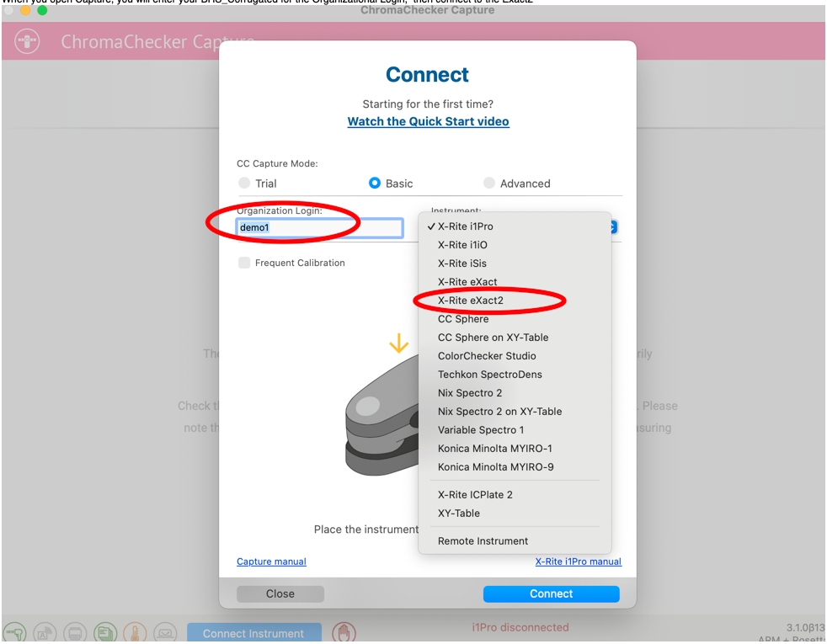
Task: Choose Konica Minolta MYIRO-9 option
Action: click(515, 466)
